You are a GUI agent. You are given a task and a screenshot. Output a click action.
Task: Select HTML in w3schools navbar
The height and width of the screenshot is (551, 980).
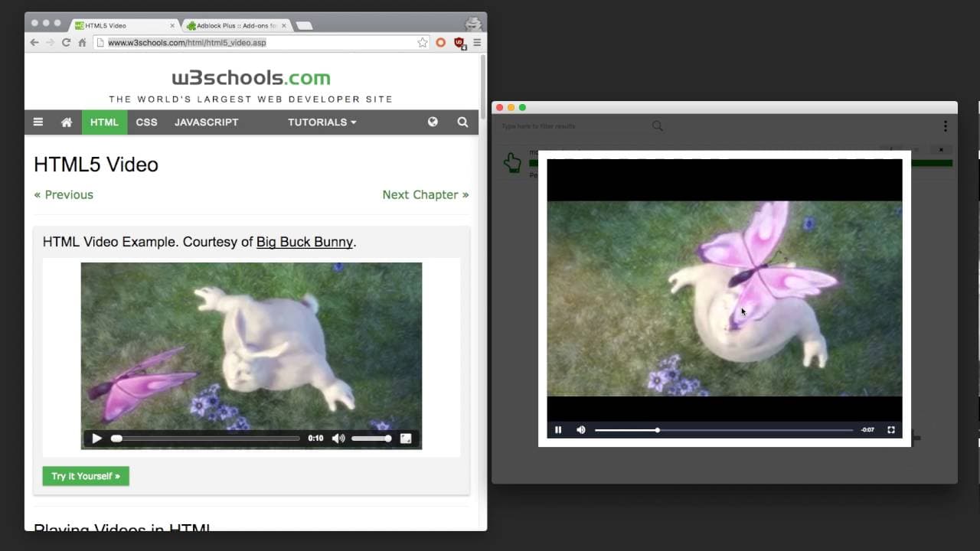pos(104,122)
